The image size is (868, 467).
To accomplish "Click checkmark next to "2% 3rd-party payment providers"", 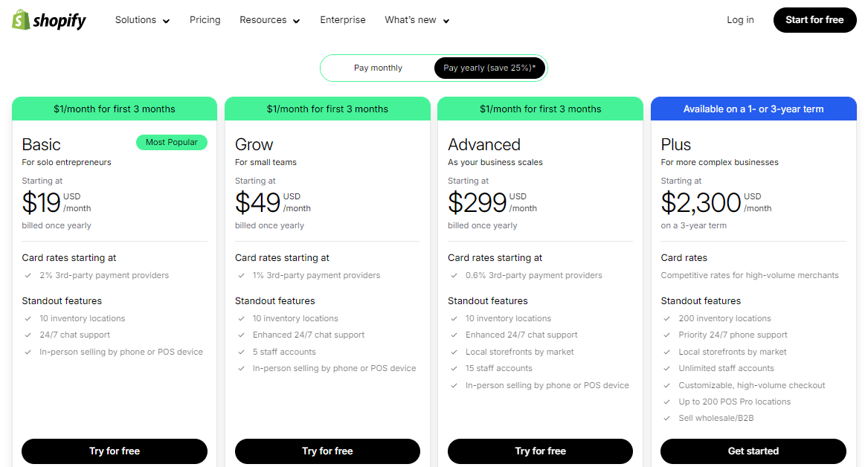I will click(27, 274).
